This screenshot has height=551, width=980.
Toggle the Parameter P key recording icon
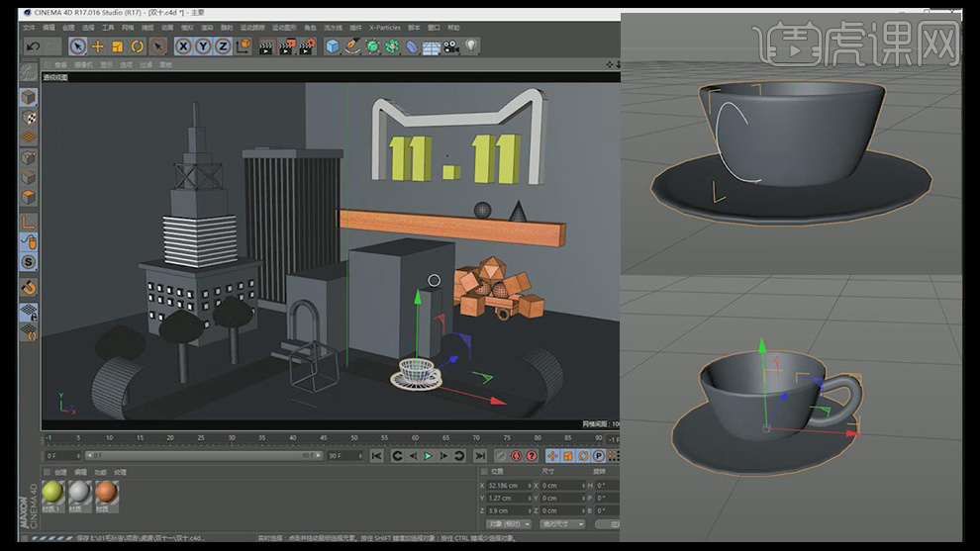pos(599,456)
